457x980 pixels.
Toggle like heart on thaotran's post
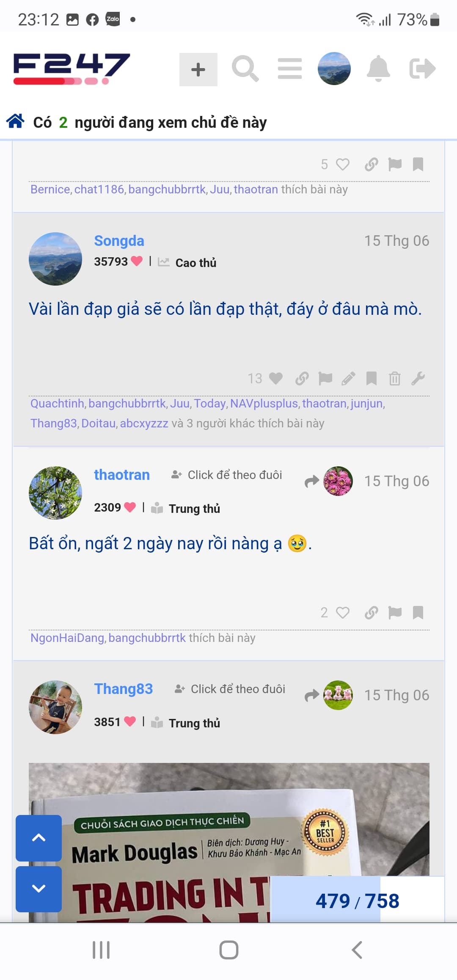click(x=343, y=612)
